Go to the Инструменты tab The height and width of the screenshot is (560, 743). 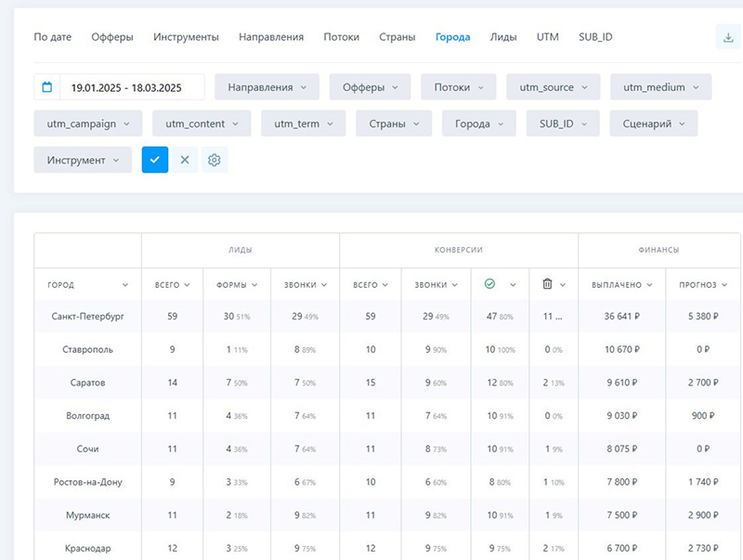coord(186,37)
